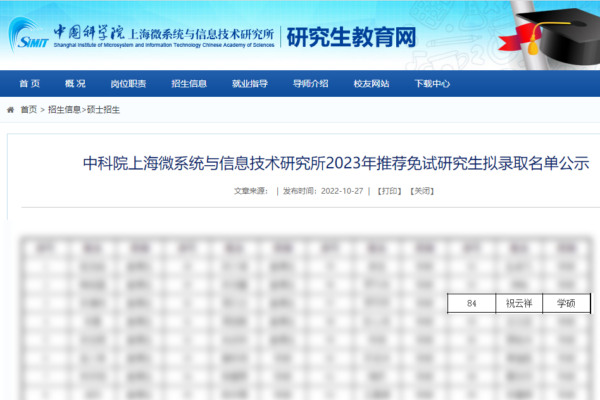Open the 岗位职责 navigation menu item
This screenshot has width=600, height=400.
[129, 83]
